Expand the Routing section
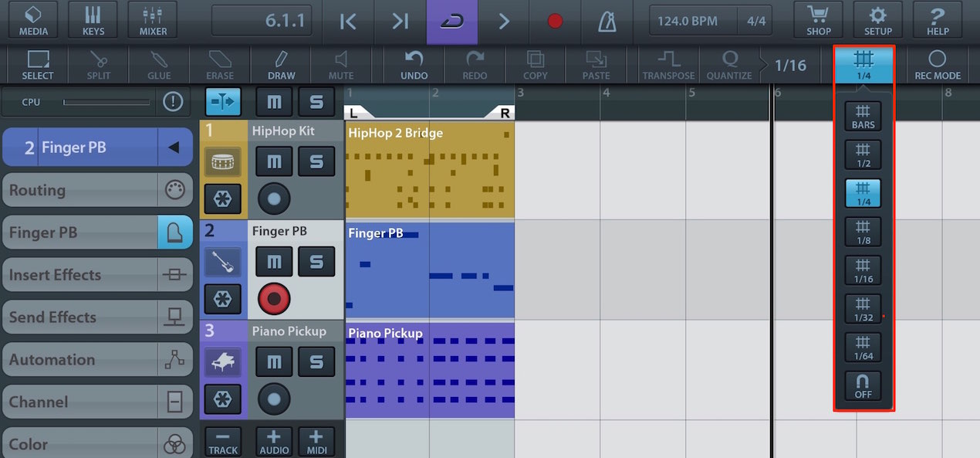This screenshot has height=458, width=980. click(97, 190)
